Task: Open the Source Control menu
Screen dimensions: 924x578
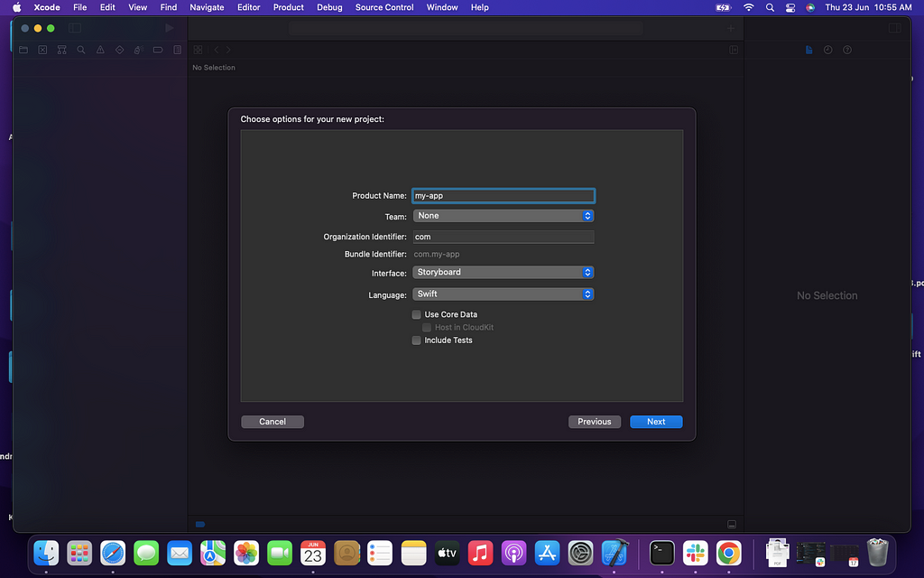Action: pos(384,7)
